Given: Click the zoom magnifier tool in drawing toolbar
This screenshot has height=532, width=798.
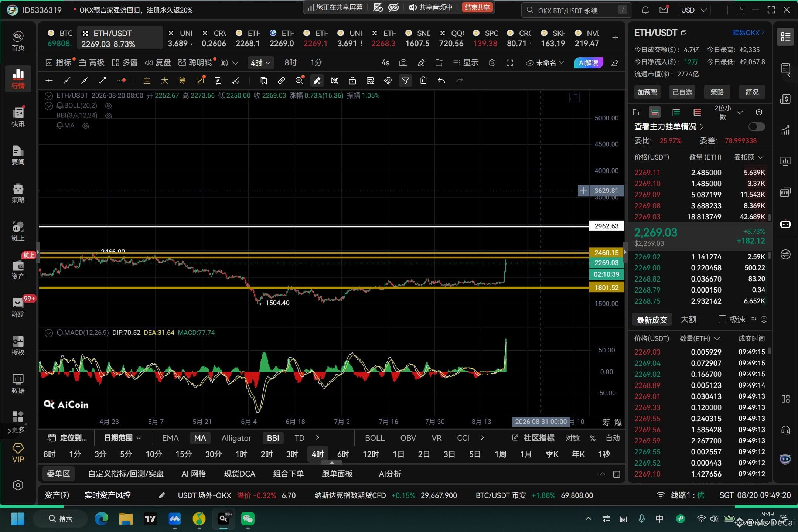Looking at the screenshot, I should 299,81.
